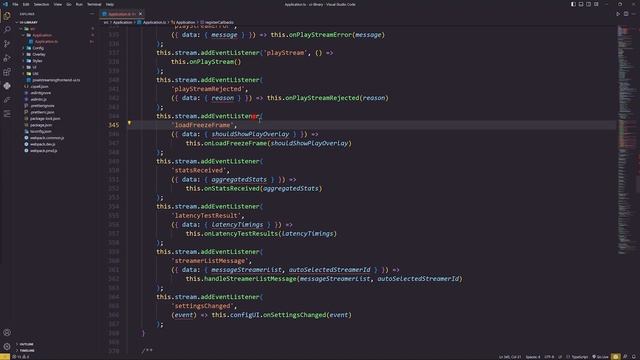Collapse the Application folder in Explorer
The width and height of the screenshot is (640, 360).
coord(38,35)
